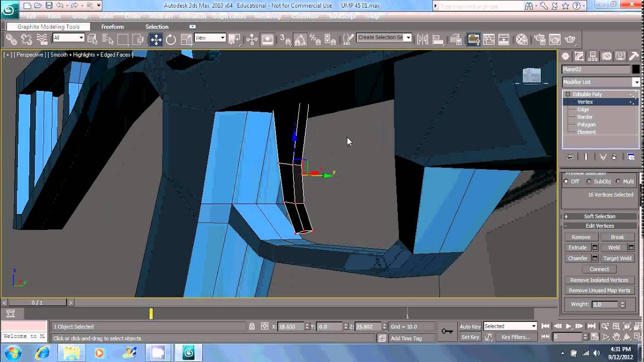Open Select by Name list
Image resolution: width=644 pixels, height=362 pixels.
tap(108, 39)
